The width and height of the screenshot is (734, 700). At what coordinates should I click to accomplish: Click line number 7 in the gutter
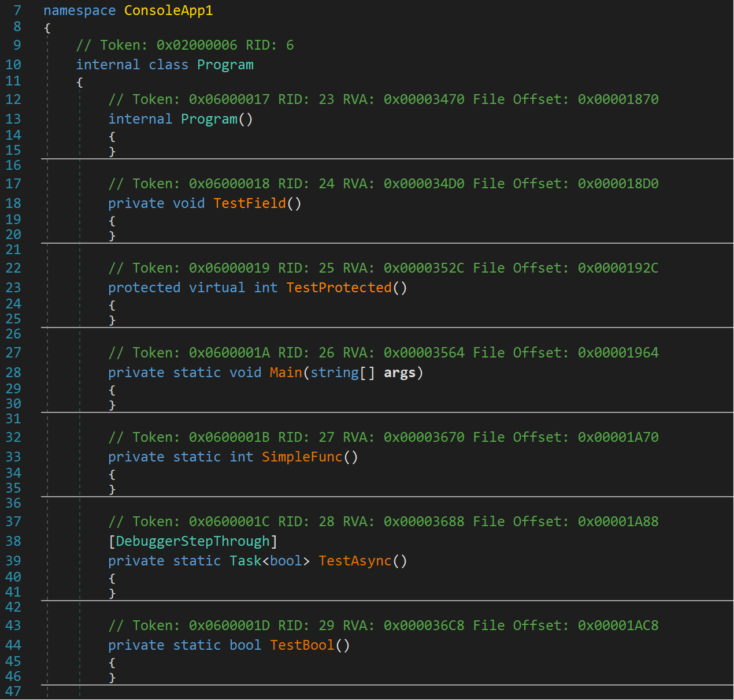pos(17,11)
